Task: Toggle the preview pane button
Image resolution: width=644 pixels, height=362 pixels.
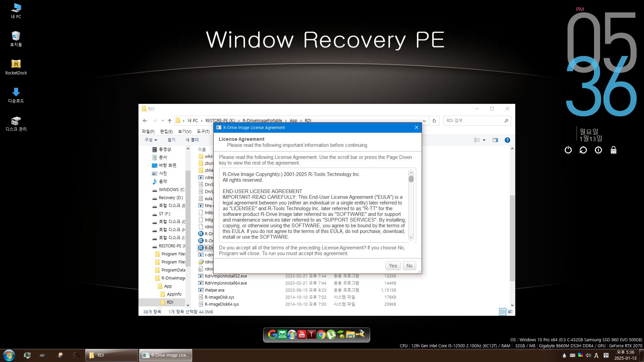Action: (x=495, y=140)
